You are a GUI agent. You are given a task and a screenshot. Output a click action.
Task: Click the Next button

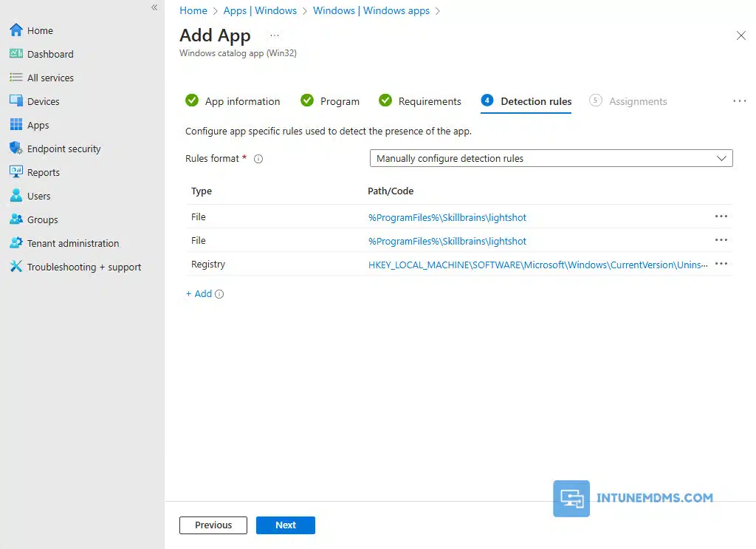pos(286,525)
